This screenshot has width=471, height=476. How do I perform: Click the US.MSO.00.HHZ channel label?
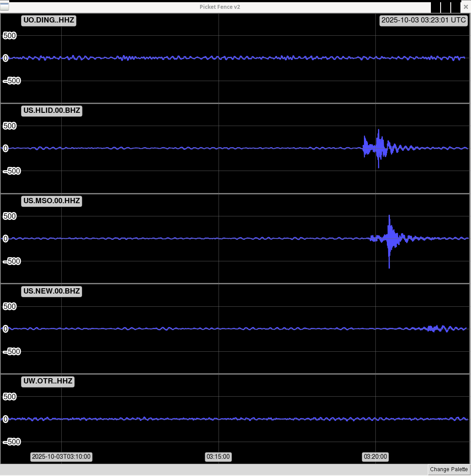(x=52, y=201)
